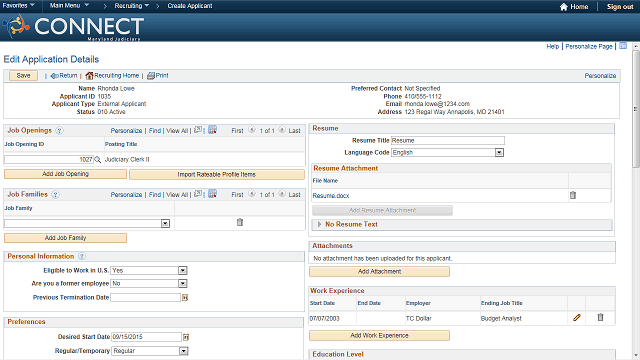
Task: Open the Main Menu navigation
Action: [69, 6]
